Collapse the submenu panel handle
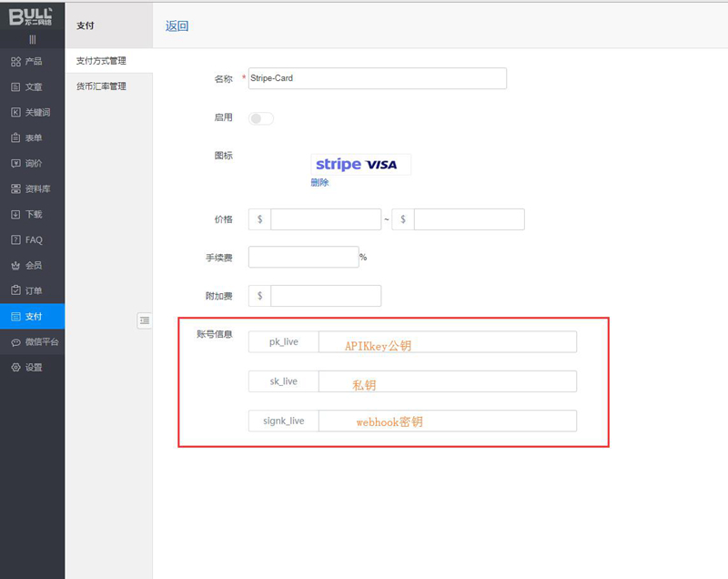728x579 pixels. [x=145, y=320]
